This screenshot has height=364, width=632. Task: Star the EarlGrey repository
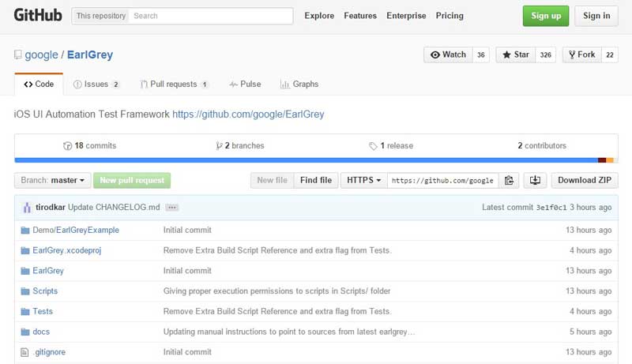516,54
